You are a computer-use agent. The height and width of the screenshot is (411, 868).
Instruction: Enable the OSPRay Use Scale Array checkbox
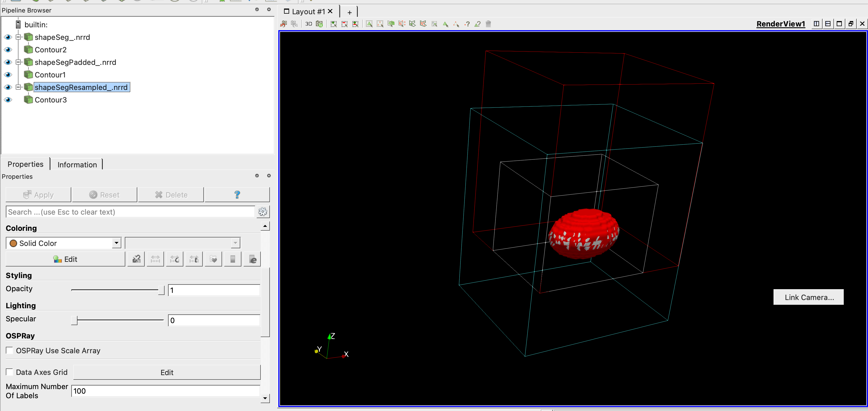[9, 350]
